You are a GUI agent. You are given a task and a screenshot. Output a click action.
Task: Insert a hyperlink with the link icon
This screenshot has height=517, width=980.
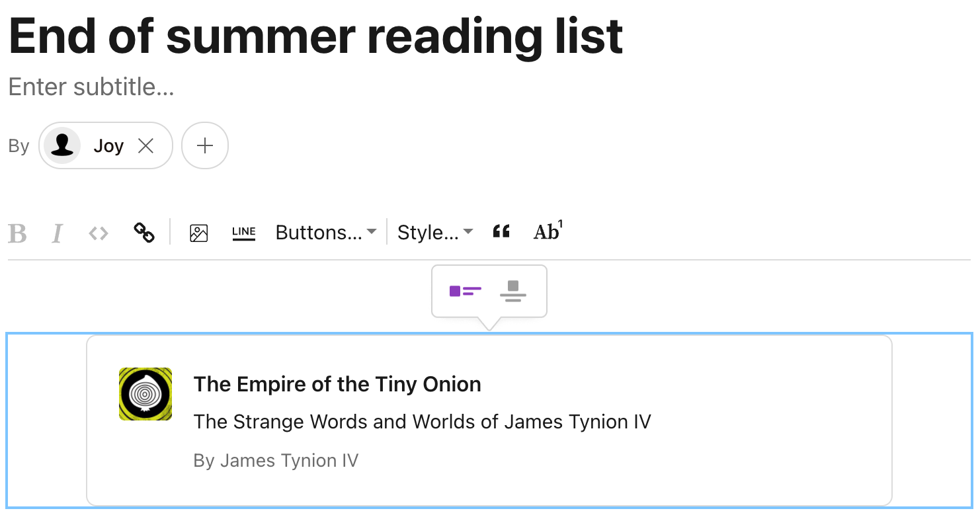(144, 232)
